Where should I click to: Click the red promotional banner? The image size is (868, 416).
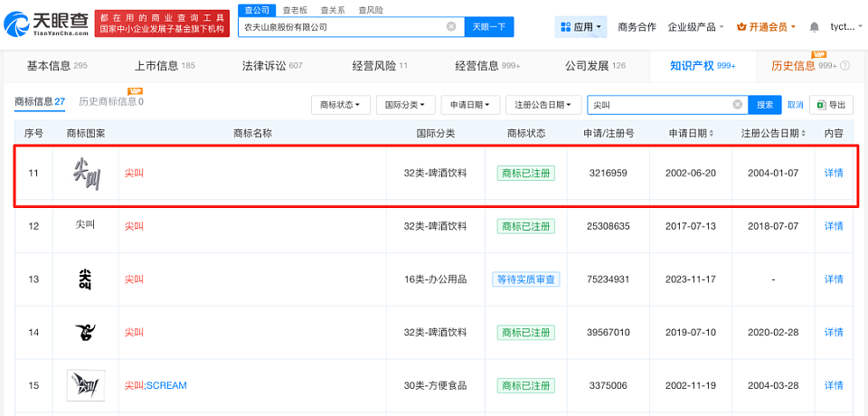pyautogui.click(x=163, y=24)
